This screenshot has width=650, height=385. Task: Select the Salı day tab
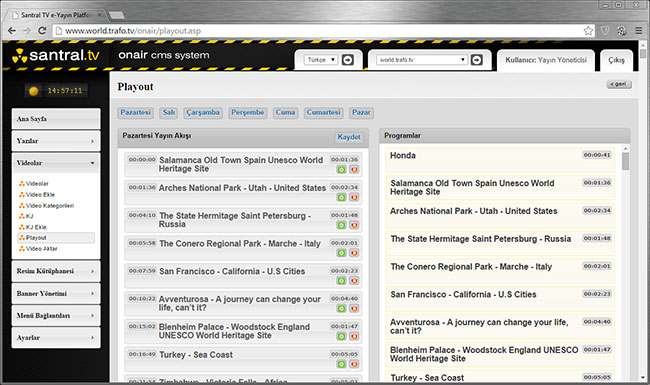coord(169,112)
